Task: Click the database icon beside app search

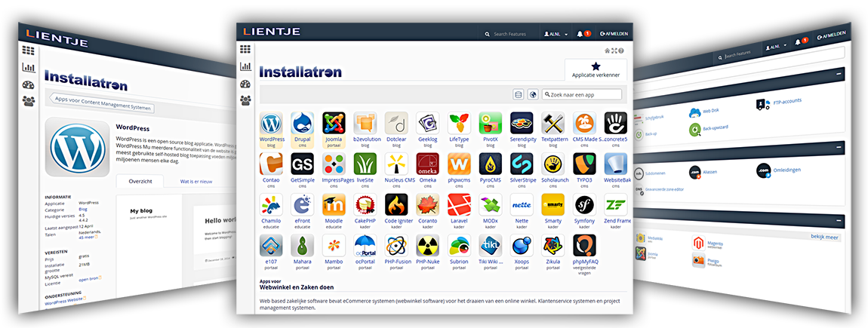Action: pyautogui.click(x=518, y=94)
